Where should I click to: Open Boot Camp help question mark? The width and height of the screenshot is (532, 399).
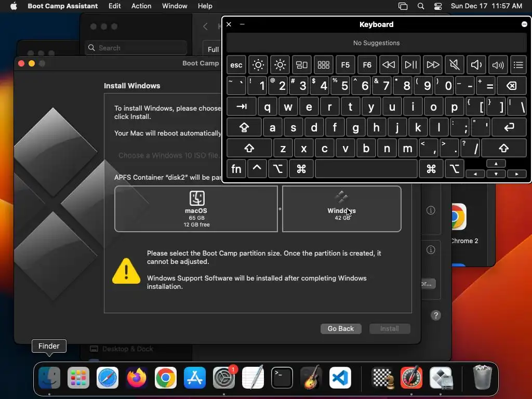coord(436,315)
